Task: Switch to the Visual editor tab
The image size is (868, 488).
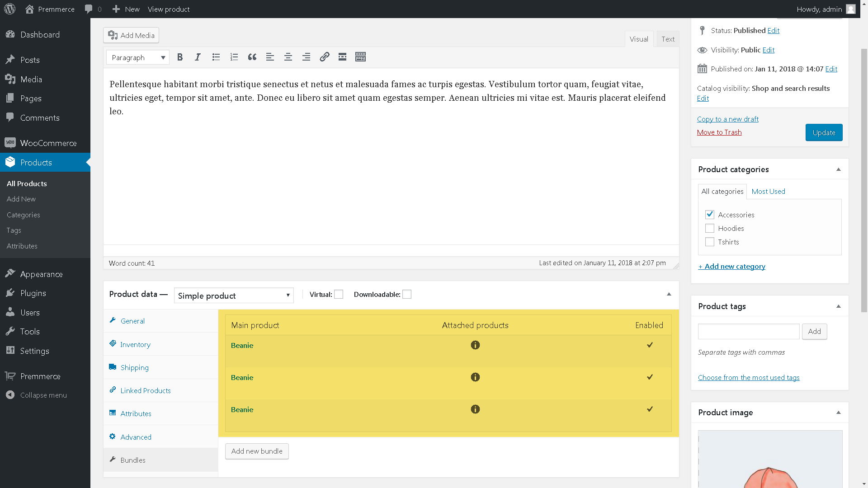Action: (x=639, y=39)
